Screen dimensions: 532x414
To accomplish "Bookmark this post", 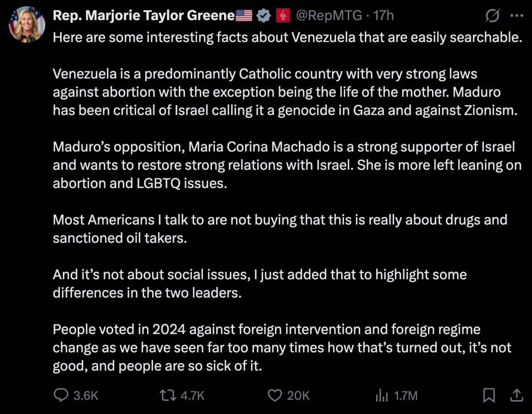I will pyautogui.click(x=489, y=395).
